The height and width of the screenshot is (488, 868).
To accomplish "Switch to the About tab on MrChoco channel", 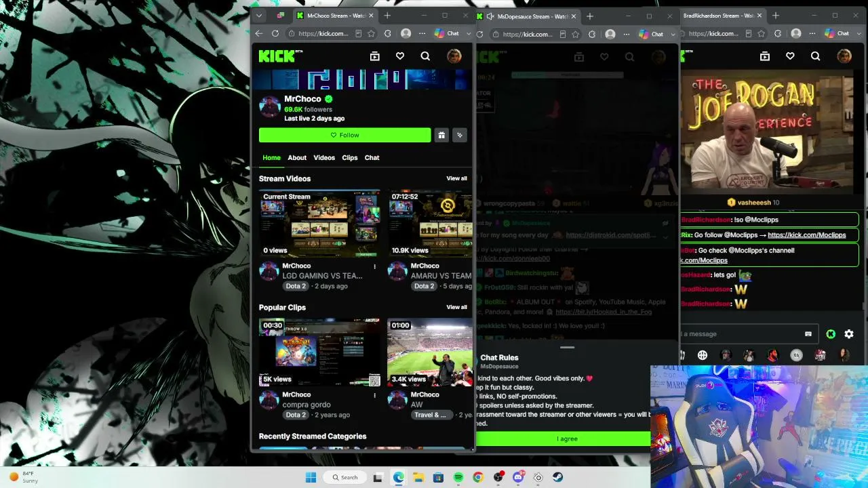I will (x=297, y=158).
